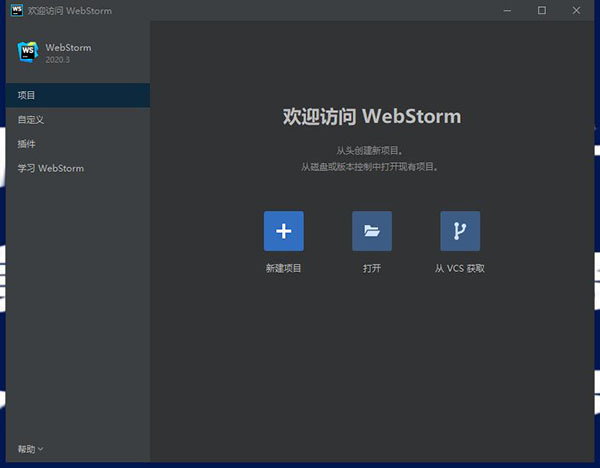This screenshot has width=600, height=468.
Task: Click the 从 VCS 获取 text label
Action: (x=460, y=268)
